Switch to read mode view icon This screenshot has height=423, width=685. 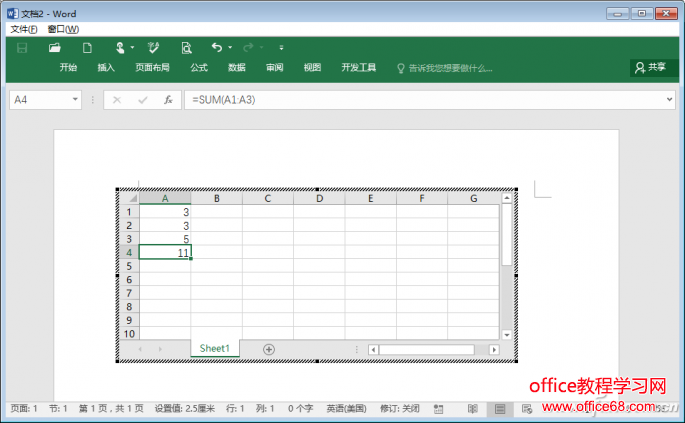[x=473, y=409]
